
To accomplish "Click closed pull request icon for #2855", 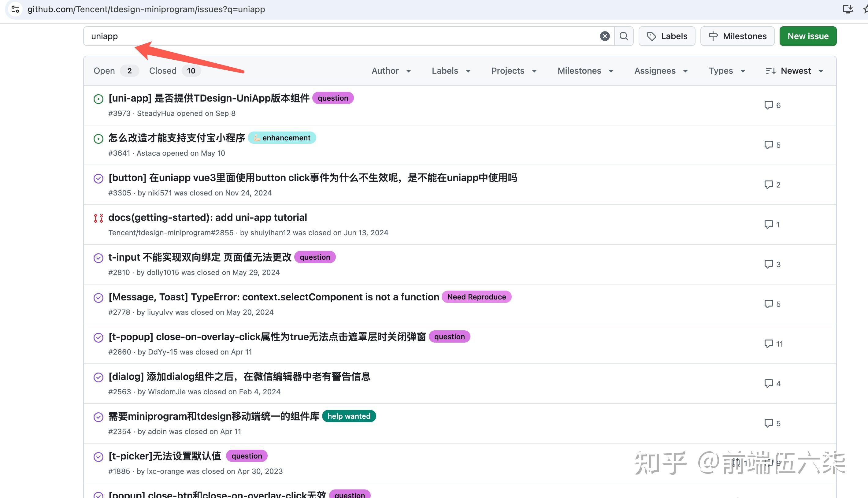I will point(98,218).
